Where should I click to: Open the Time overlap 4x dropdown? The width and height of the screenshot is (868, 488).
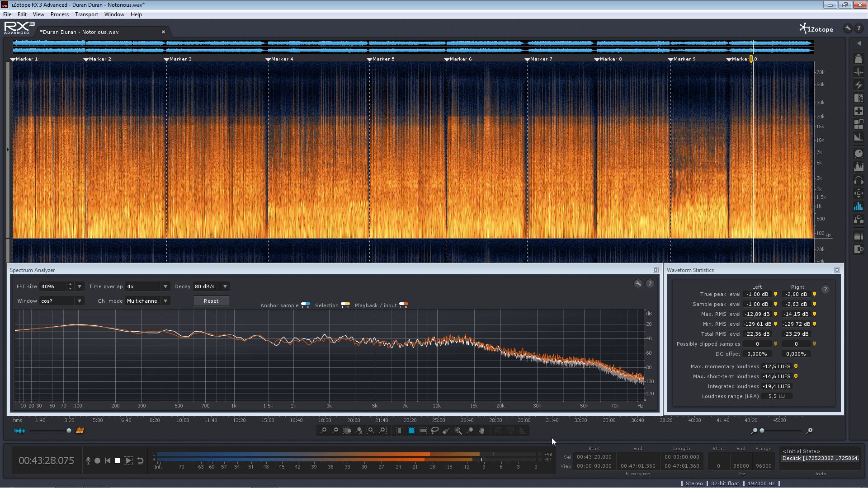coord(147,286)
